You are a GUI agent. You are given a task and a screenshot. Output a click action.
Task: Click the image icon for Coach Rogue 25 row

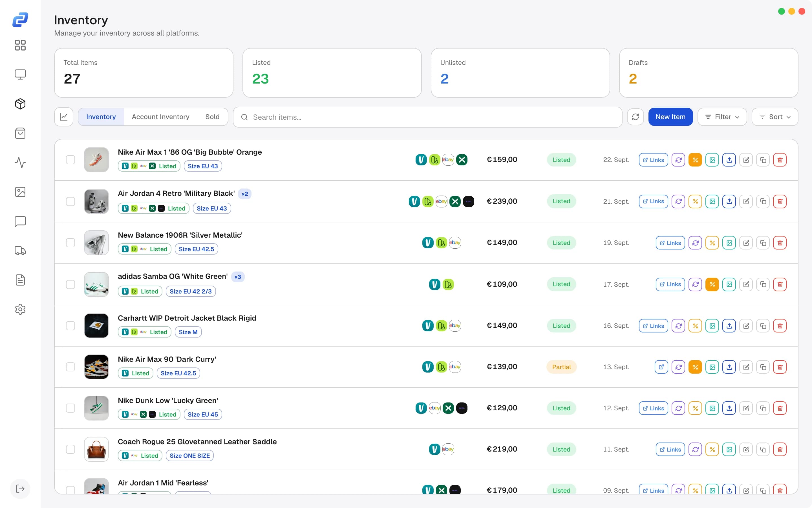[729, 450]
